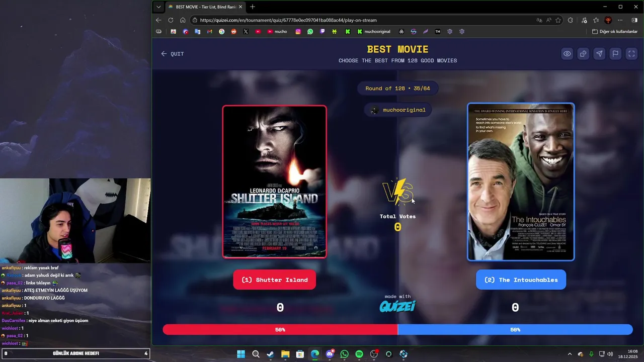Viewport: 644px width, 362px height.
Task: Open the browser tab list dropdown
Action: pyautogui.click(x=158, y=7)
